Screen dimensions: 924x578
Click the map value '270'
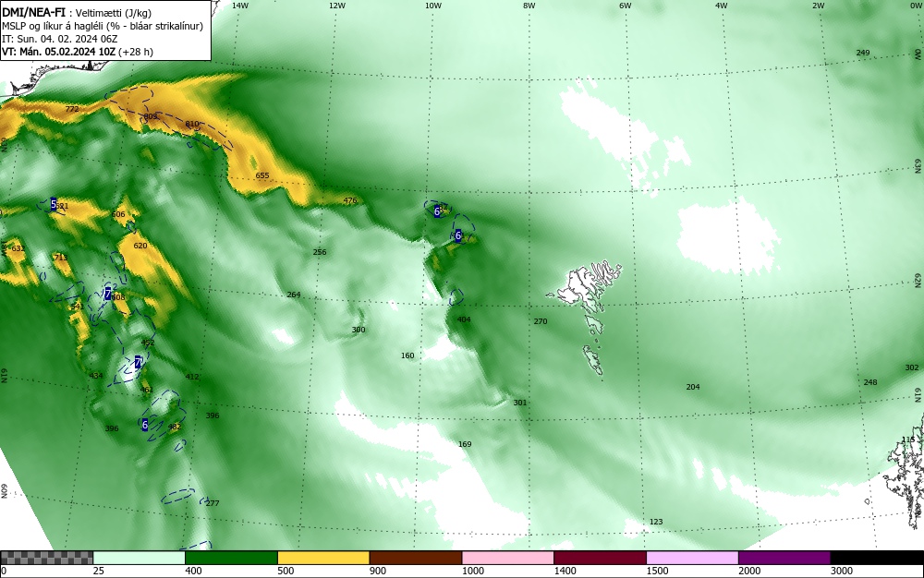coord(541,322)
